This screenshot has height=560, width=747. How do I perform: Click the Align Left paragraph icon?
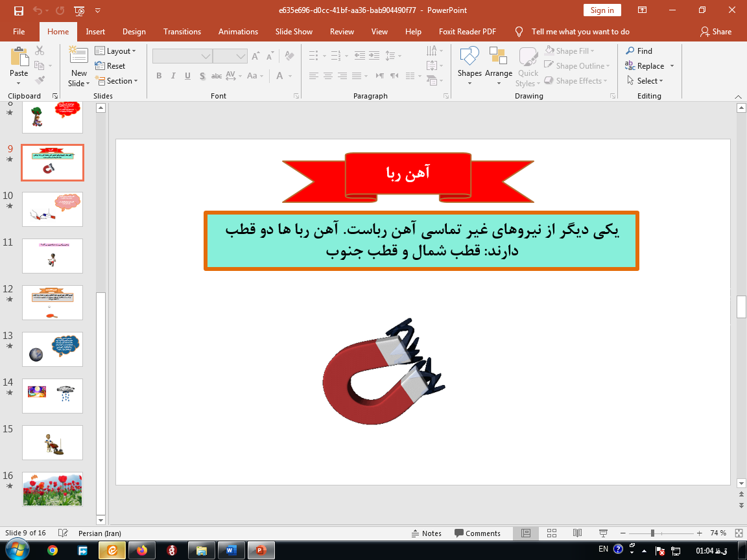click(313, 76)
